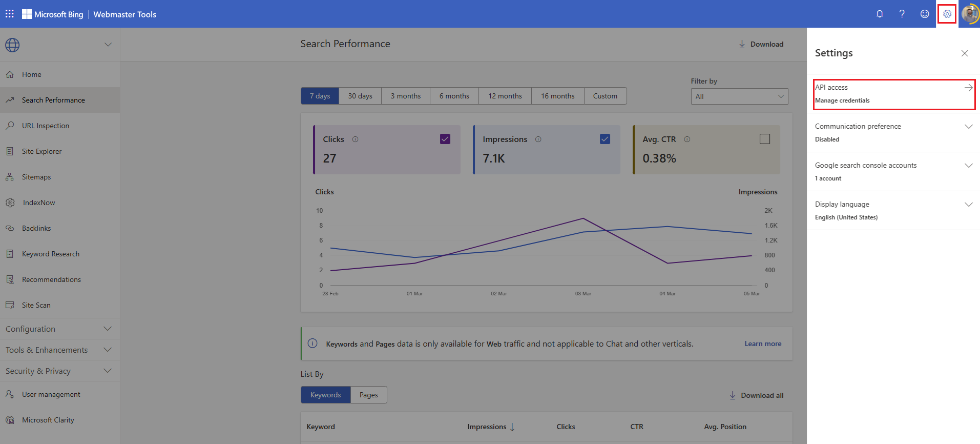Open the feedback smiley icon
The image size is (980, 444).
pyautogui.click(x=925, y=14)
